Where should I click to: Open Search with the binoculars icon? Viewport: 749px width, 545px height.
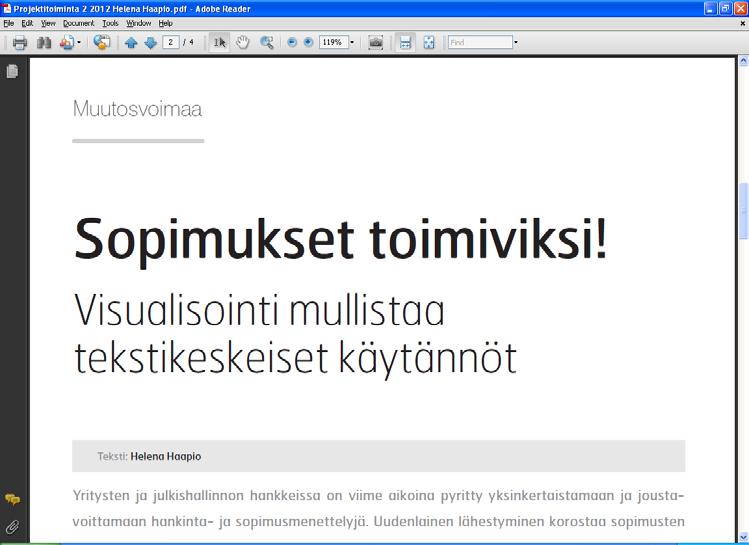44,43
